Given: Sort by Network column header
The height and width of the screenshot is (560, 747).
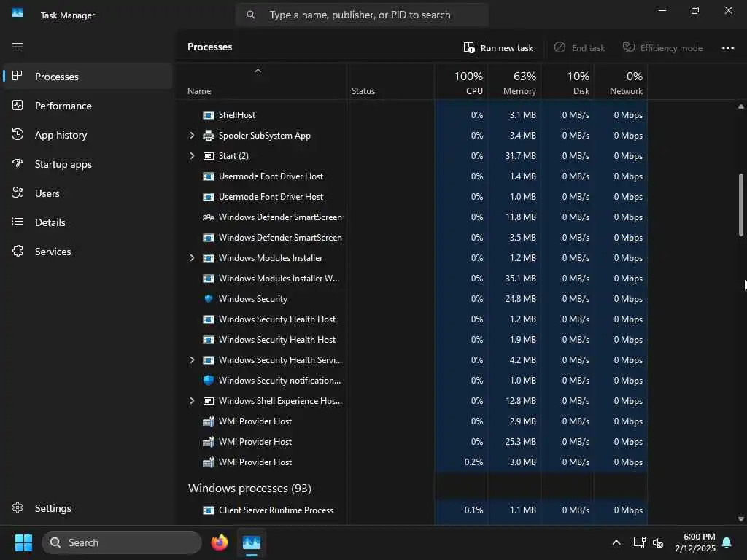Looking at the screenshot, I should pyautogui.click(x=621, y=82).
